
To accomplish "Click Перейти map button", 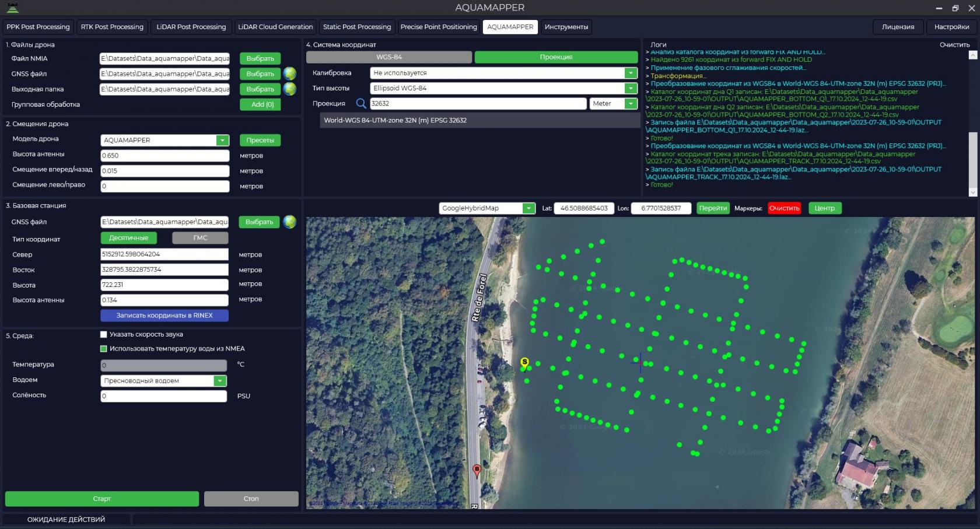I will pos(713,208).
